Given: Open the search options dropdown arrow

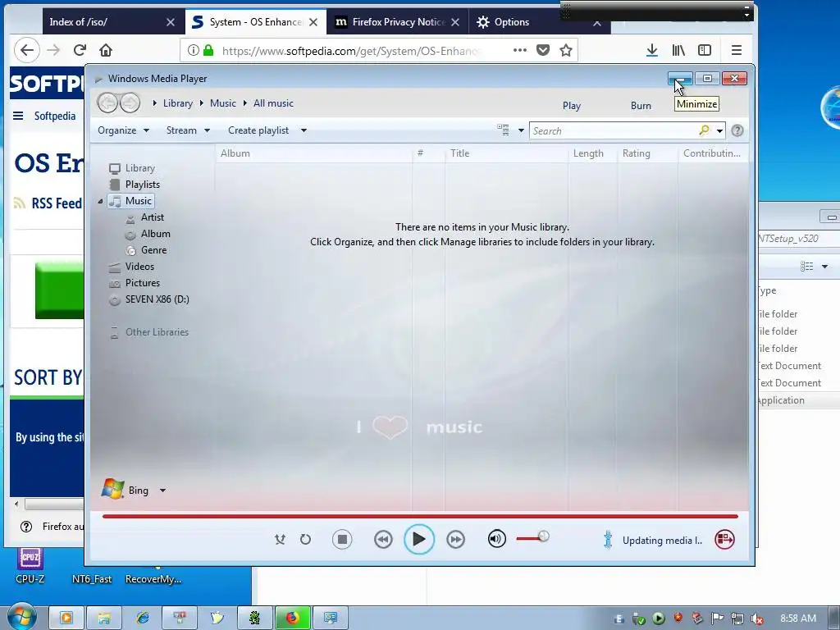Looking at the screenshot, I should click(719, 130).
